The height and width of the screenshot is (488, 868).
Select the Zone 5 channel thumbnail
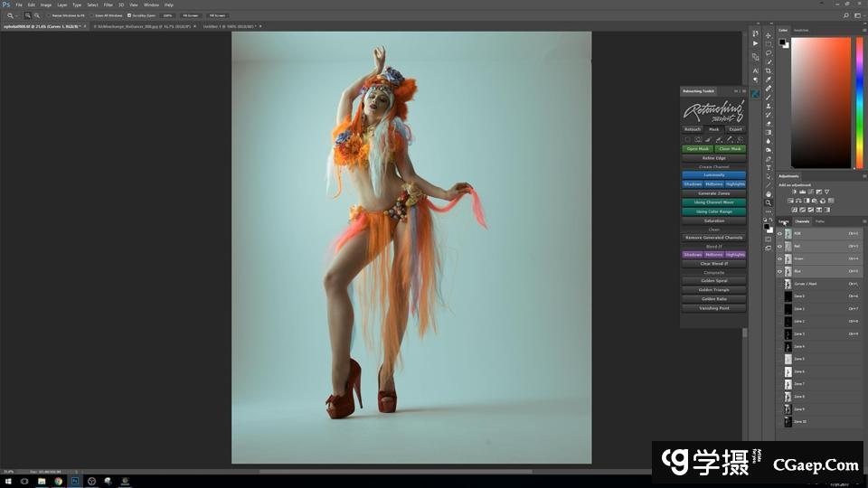click(x=788, y=359)
